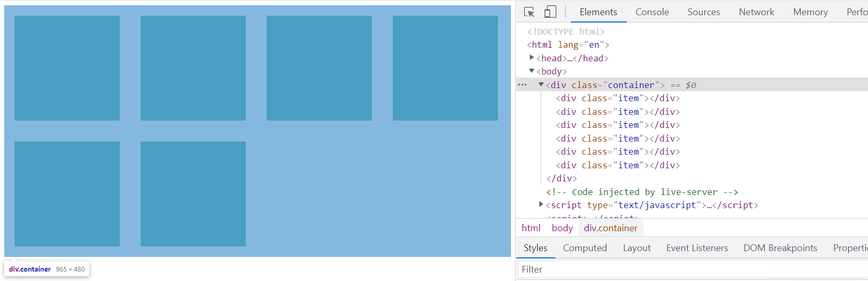Click the body breadcrumb
The height and width of the screenshot is (281, 868).
coord(562,228)
